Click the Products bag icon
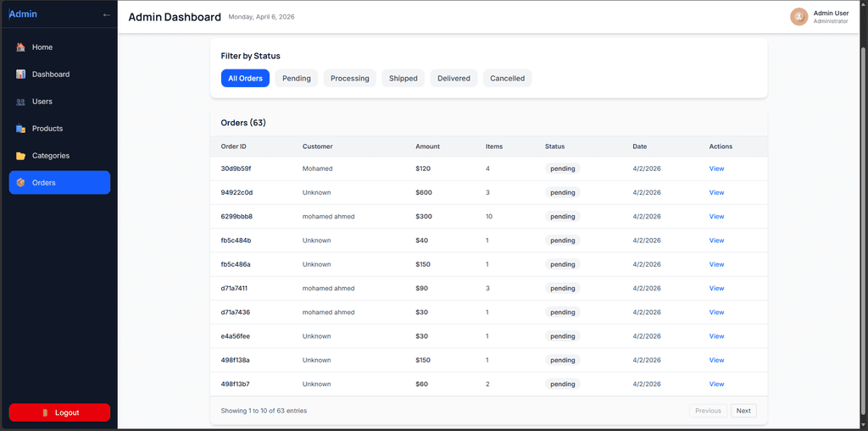This screenshot has height=431, width=868. (20, 129)
